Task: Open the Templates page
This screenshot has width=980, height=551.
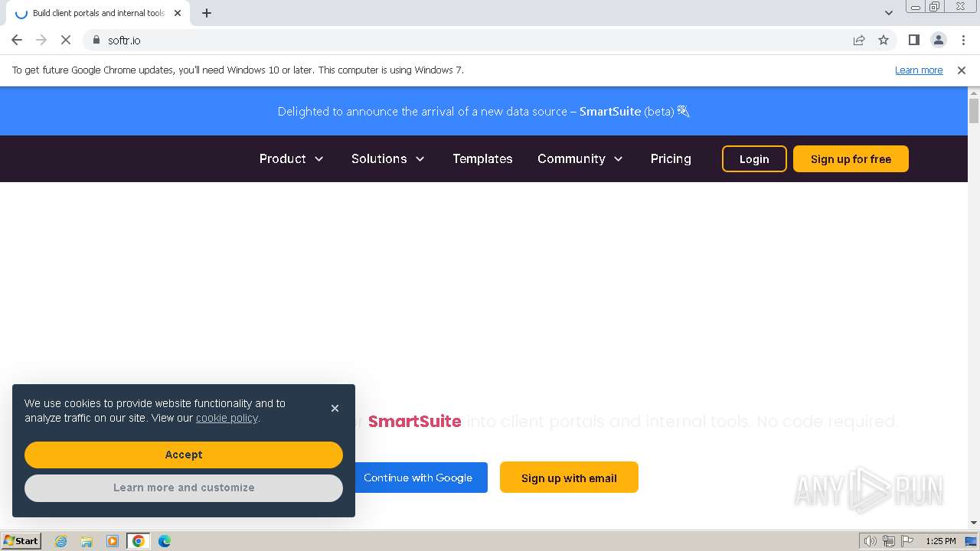Action: pos(482,158)
